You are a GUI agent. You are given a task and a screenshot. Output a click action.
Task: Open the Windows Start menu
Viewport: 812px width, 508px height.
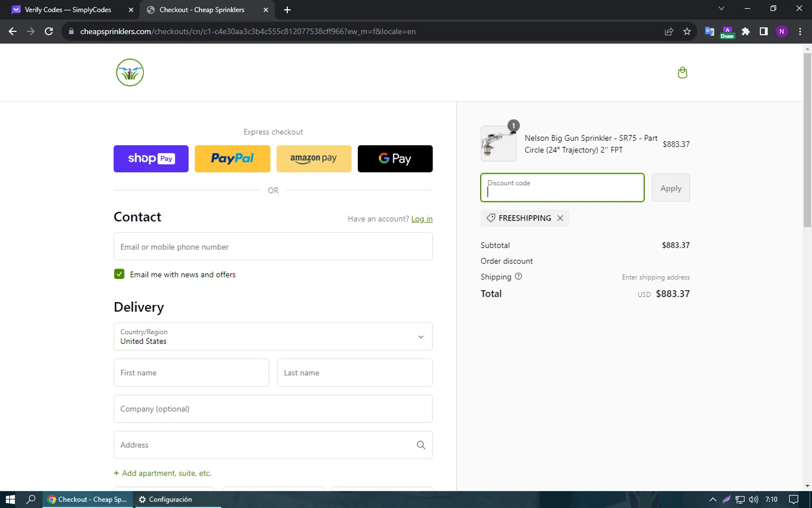(x=10, y=499)
